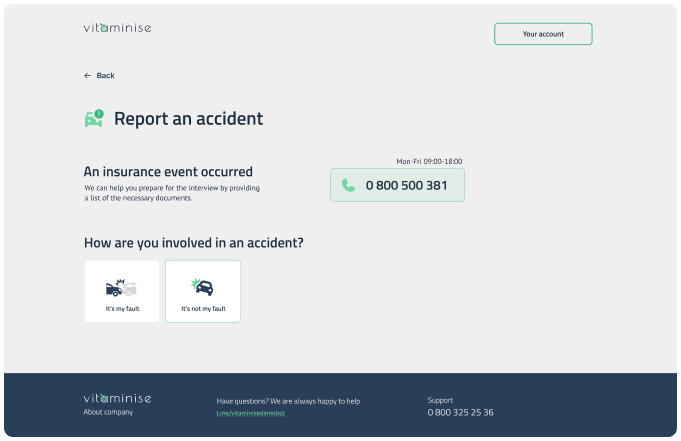Viewport: 681px width, 441px height.
Task: Click the An insurance event occurred heading
Action: point(168,172)
